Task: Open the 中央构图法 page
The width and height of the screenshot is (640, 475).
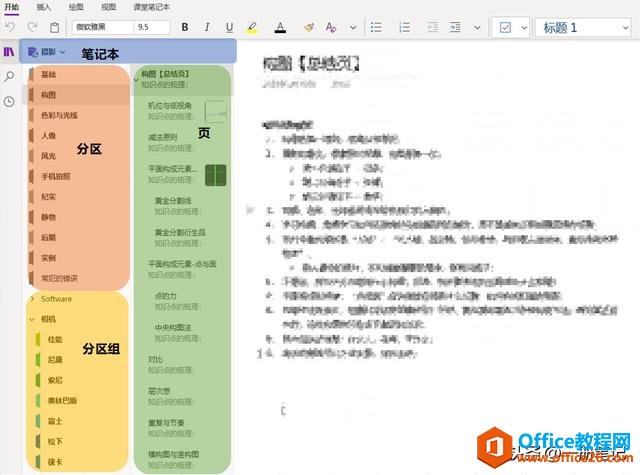Action: pos(183,333)
